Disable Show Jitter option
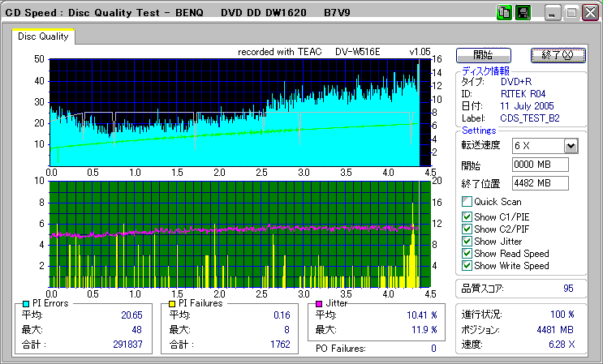This screenshot has height=364, width=603. tap(467, 241)
